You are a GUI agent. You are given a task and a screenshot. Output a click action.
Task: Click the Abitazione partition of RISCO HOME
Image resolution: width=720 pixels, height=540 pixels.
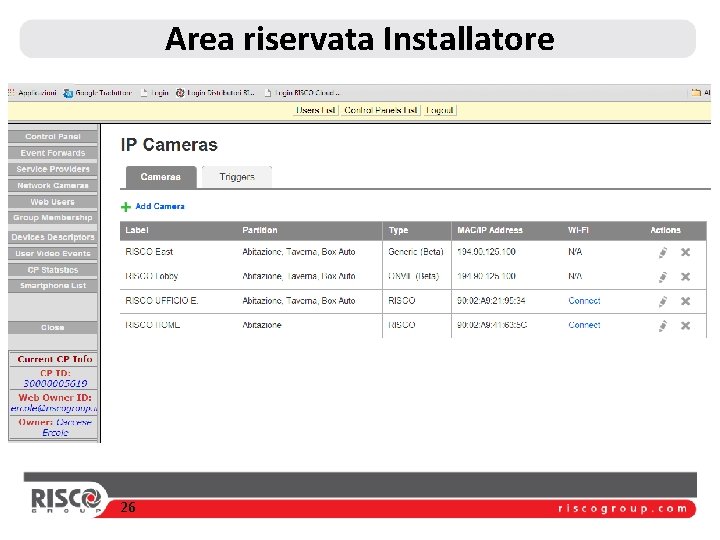(262, 325)
